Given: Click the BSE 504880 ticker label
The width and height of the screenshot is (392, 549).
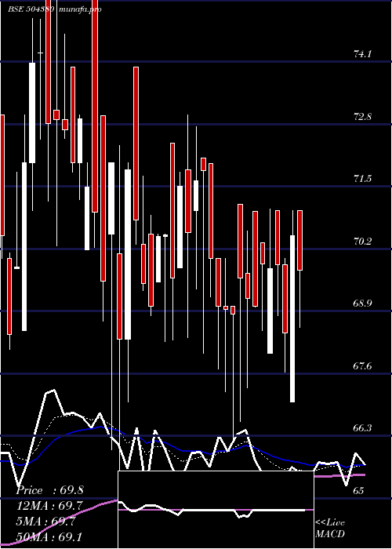Looking at the screenshot, I should [31, 9].
